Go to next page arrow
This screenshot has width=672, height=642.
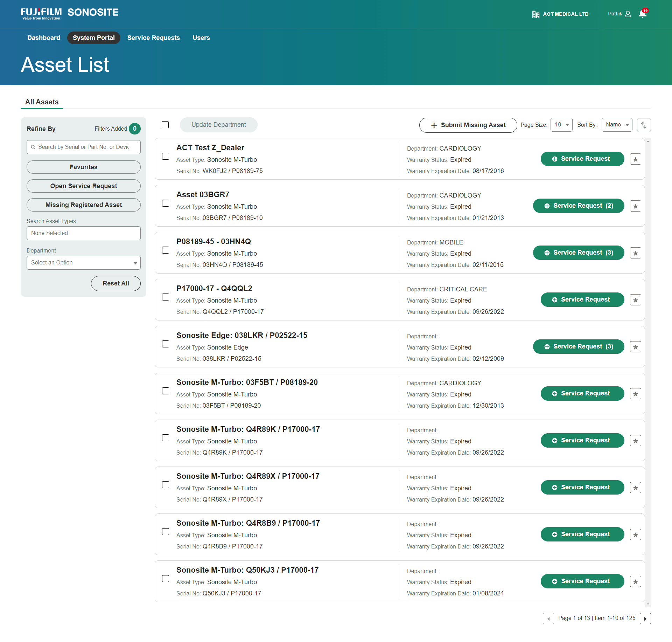(x=645, y=619)
